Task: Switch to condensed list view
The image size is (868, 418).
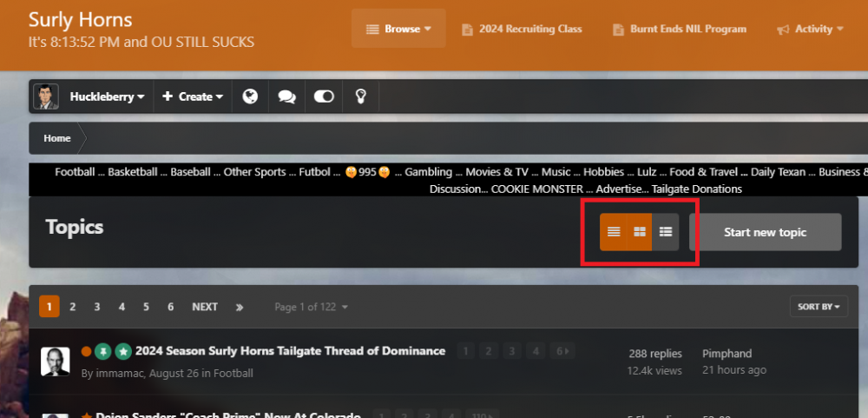Action: 614,232
